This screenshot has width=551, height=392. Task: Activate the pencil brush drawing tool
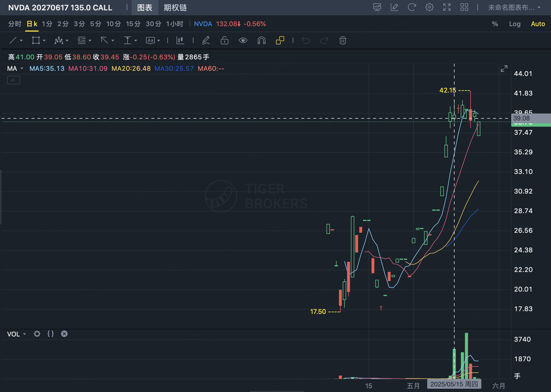tap(206, 41)
